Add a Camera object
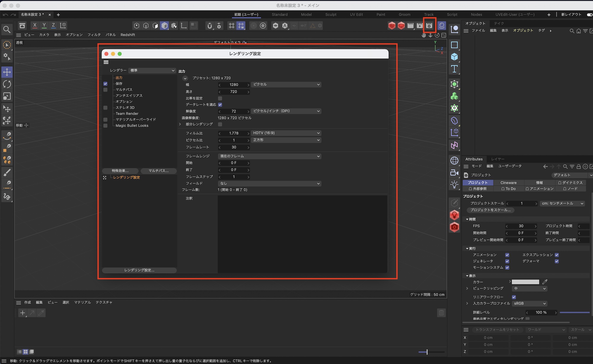This screenshot has width=593, height=364. (x=454, y=173)
